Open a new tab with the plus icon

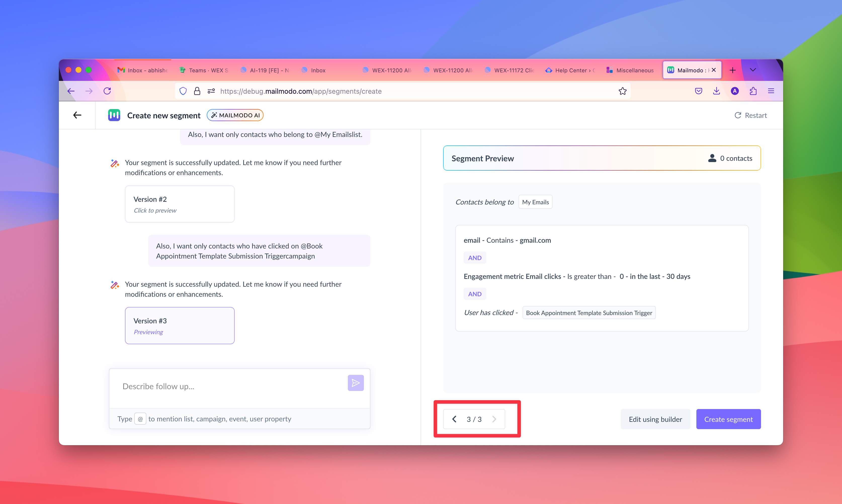(x=733, y=70)
